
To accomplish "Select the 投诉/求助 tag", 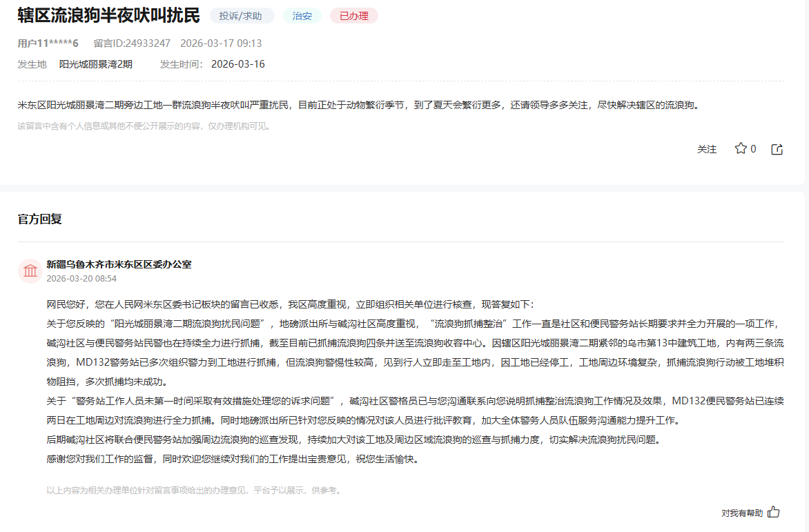I will 242,16.
